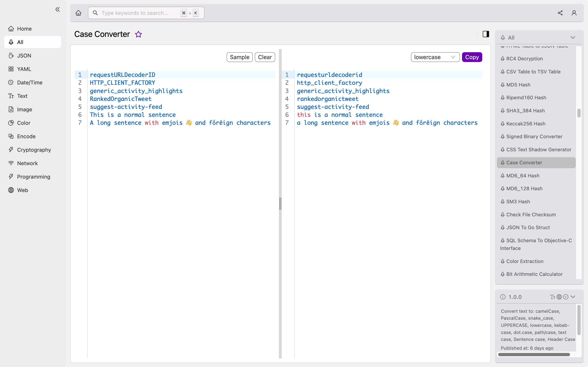Click the share icon in toolbar
This screenshot has width=588, height=367.
point(560,13)
